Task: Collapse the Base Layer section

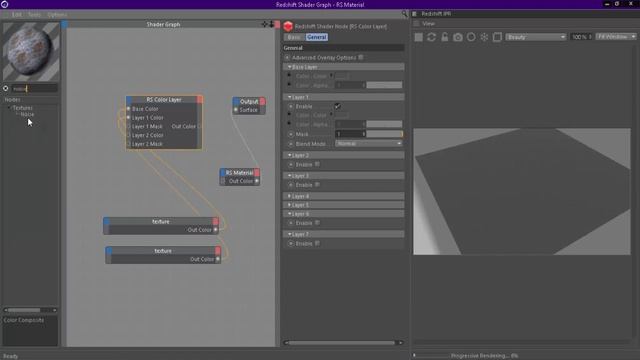Action: (289, 67)
